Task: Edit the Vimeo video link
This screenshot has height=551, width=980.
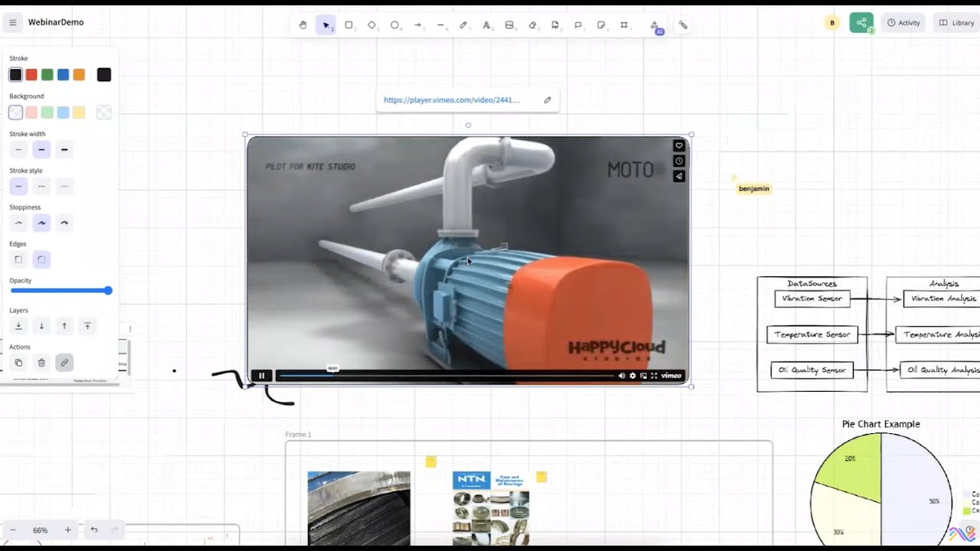Action: click(547, 99)
